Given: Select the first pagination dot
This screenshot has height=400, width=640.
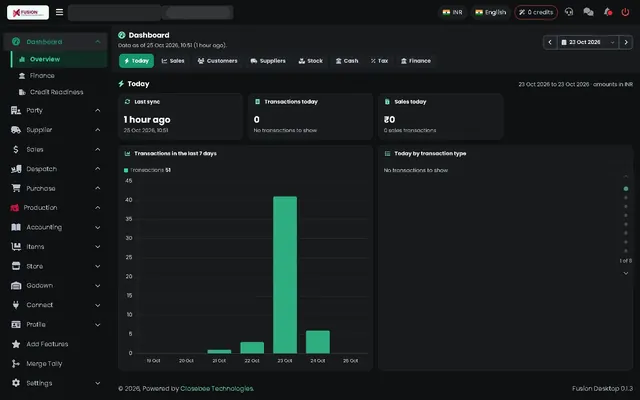Looking at the screenshot, I should click(626, 189).
